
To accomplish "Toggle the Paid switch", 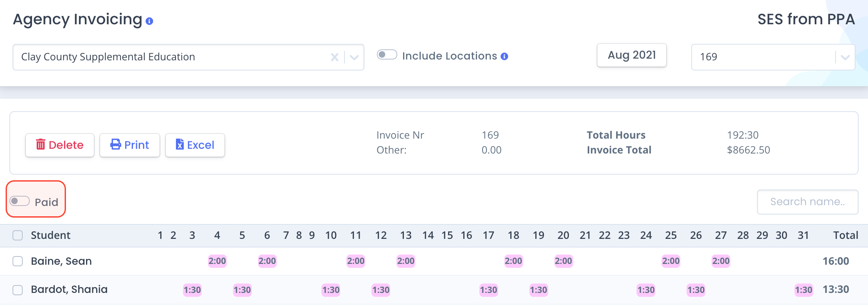I will 20,201.
